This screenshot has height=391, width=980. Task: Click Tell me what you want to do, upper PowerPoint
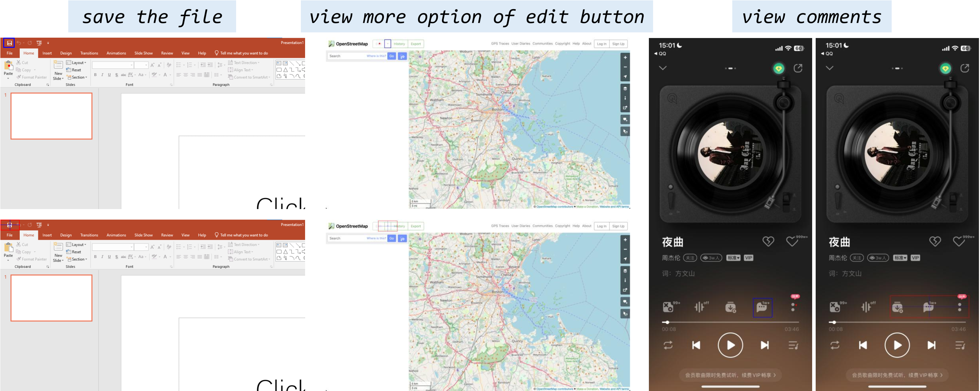tap(241, 53)
